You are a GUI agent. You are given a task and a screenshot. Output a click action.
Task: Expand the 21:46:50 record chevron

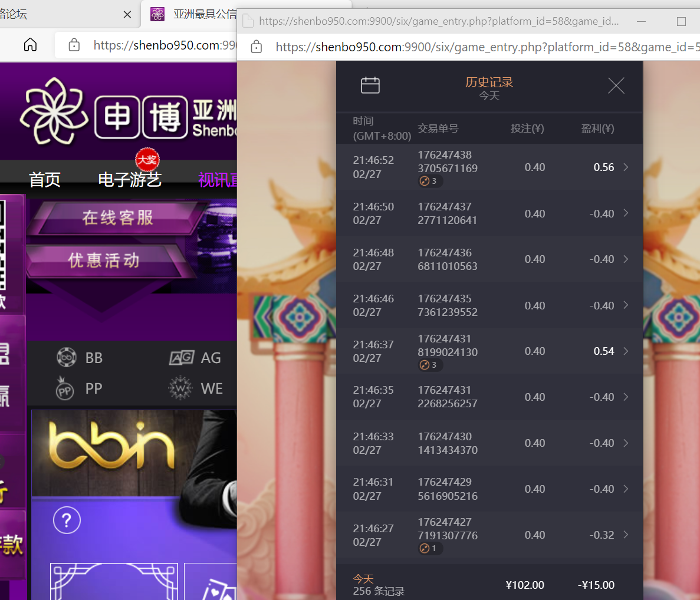point(626,213)
